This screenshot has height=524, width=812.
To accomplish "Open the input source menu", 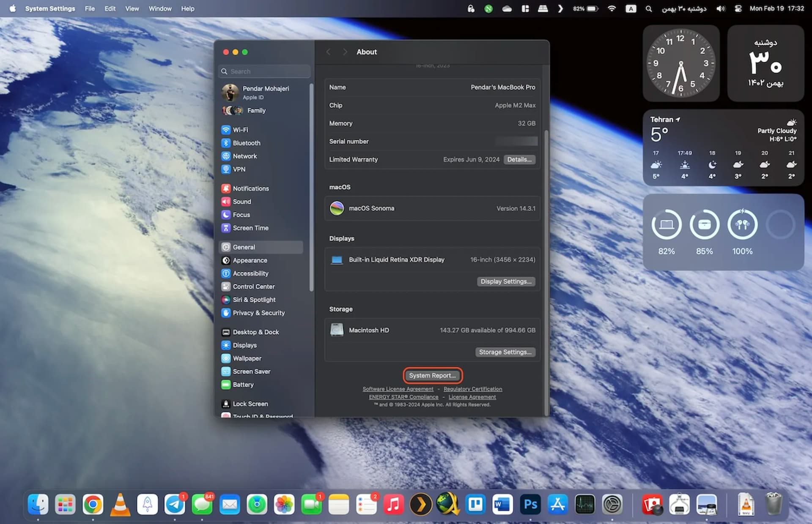I will pyautogui.click(x=631, y=8).
